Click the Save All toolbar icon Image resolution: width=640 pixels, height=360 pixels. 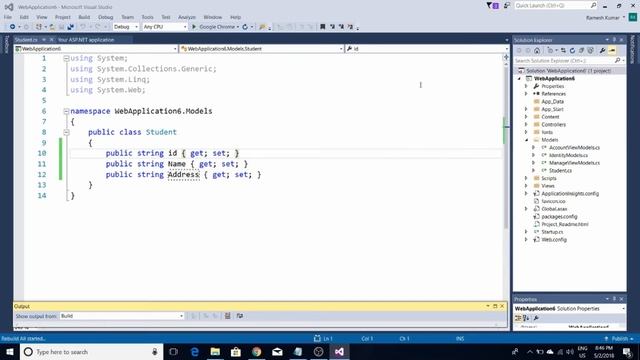click(71, 27)
